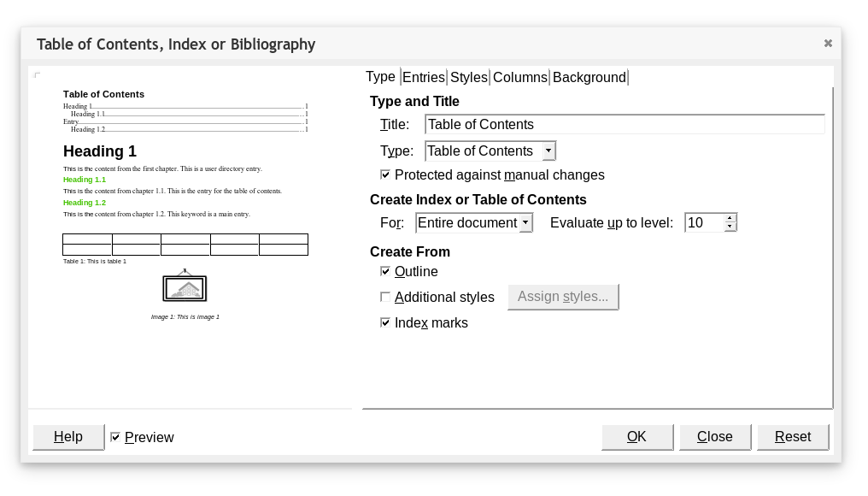This screenshot has width=868, height=496.
Task: Click the Evaluate up to level field
Action: tap(704, 223)
